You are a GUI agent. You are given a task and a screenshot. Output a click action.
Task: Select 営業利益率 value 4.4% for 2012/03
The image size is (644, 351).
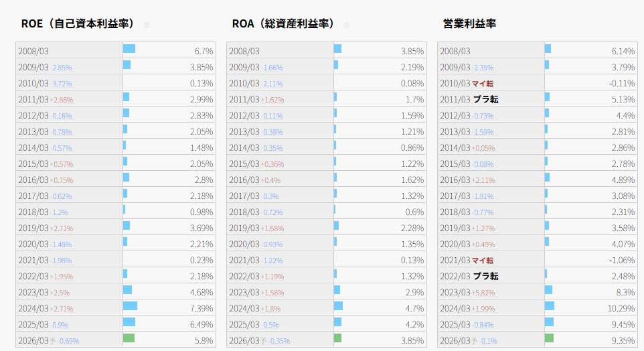pos(625,115)
